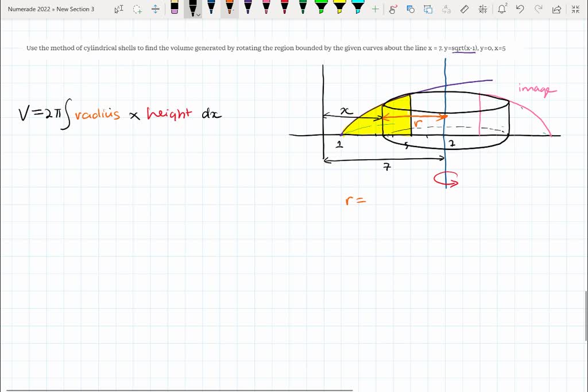The height and width of the screenshot is (392, 588).
Task: Pick the eraser tool
Action: coord(175,8)
